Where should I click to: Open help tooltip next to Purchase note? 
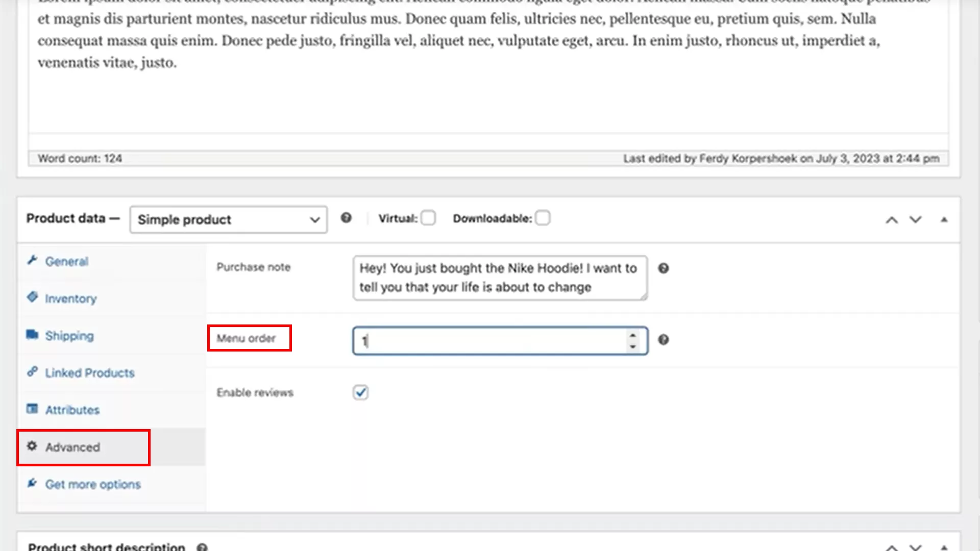tap(663, 268)
